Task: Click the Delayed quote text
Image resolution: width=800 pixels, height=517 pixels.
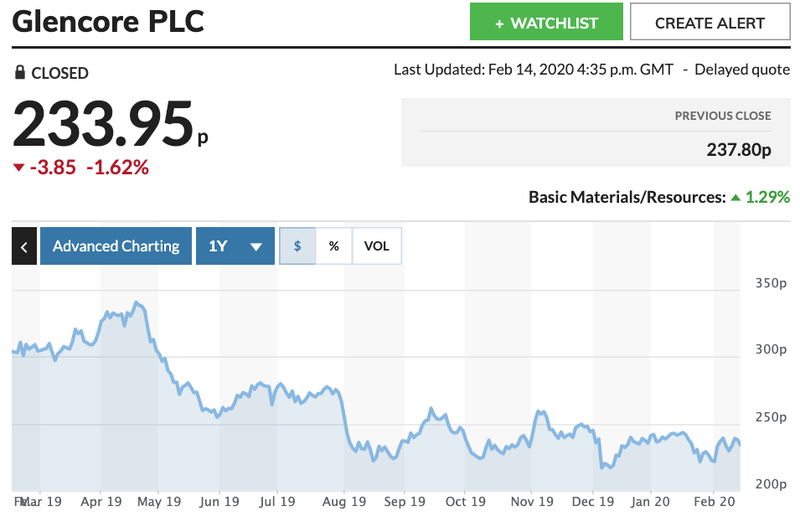Action: 742,69
